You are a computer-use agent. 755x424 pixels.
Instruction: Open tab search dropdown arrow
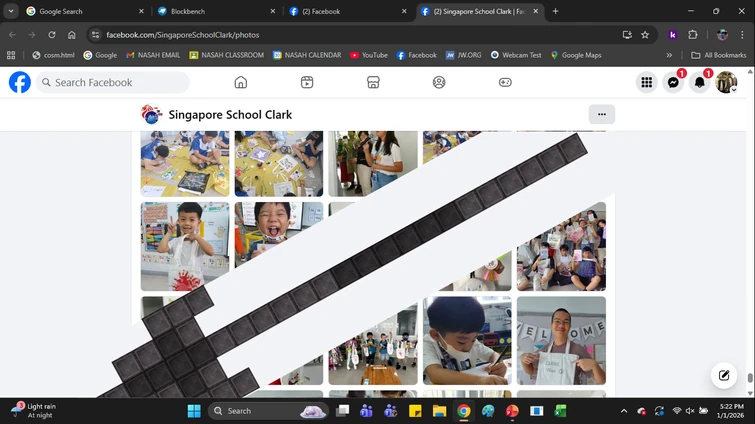pos(11,11)
